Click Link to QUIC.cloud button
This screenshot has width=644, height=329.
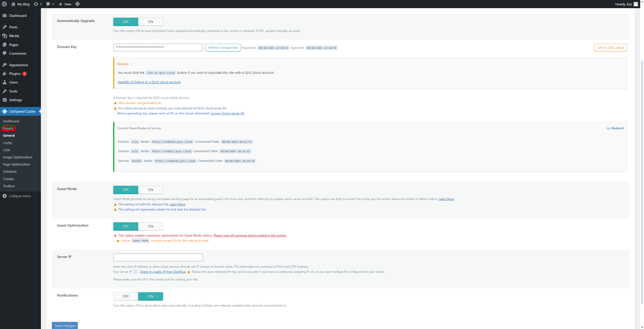tap(610, 48)
